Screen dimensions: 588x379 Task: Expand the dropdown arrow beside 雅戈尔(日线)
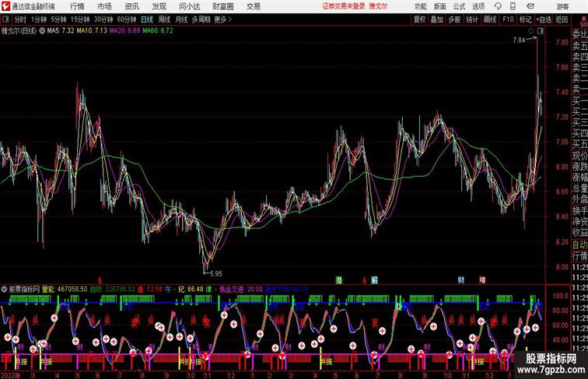click(x=42, y=31)
